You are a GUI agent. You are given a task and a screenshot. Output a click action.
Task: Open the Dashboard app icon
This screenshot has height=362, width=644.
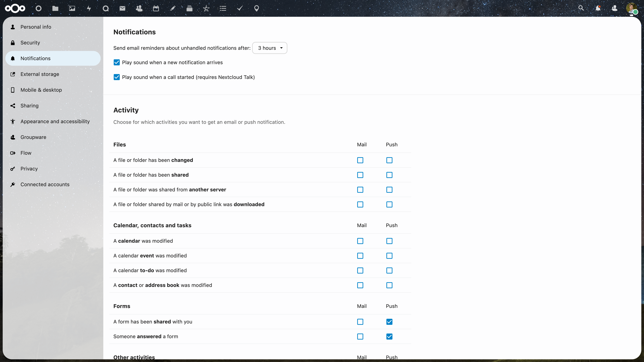tap(38, 8)
